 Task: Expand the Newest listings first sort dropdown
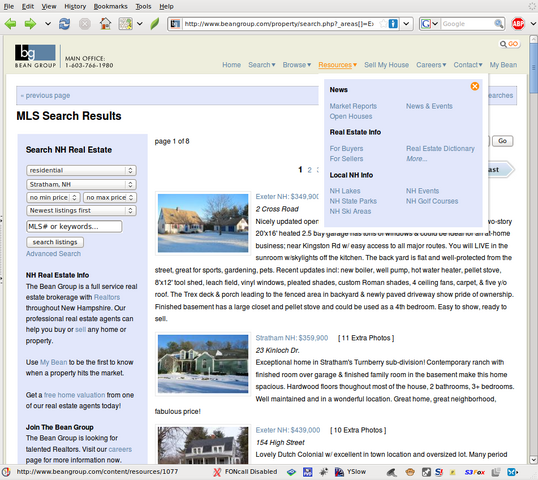(x=81, y=210)
